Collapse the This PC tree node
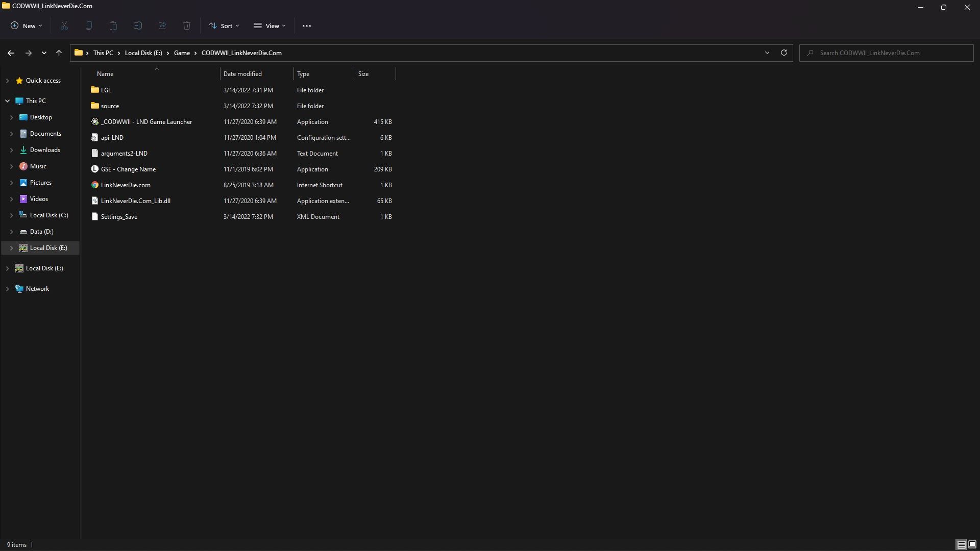Screen dimensions: 980x551 click(8, 101)
